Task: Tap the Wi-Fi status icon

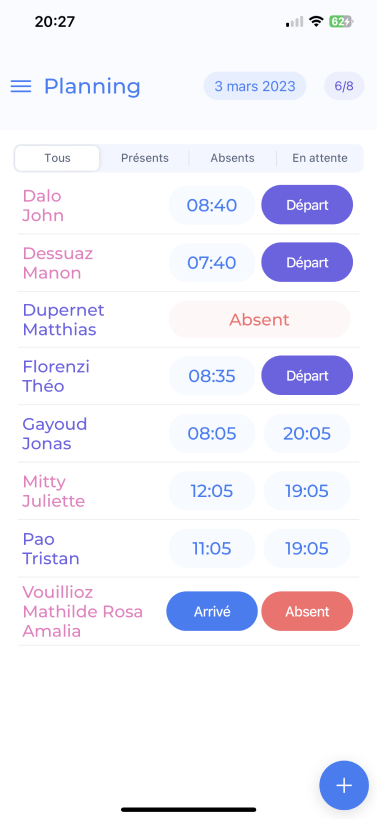Action: (x=316, y=21)
